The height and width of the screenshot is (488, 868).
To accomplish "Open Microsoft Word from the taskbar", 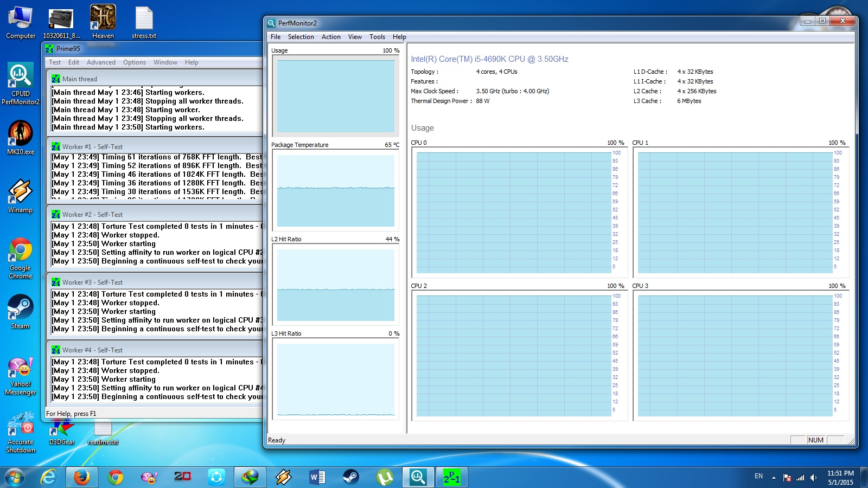I will click(x=317, y=477).
